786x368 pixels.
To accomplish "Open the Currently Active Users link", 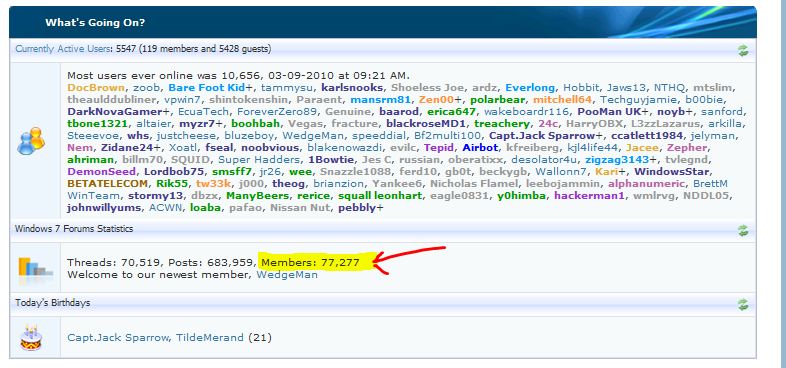I will 63,49.
